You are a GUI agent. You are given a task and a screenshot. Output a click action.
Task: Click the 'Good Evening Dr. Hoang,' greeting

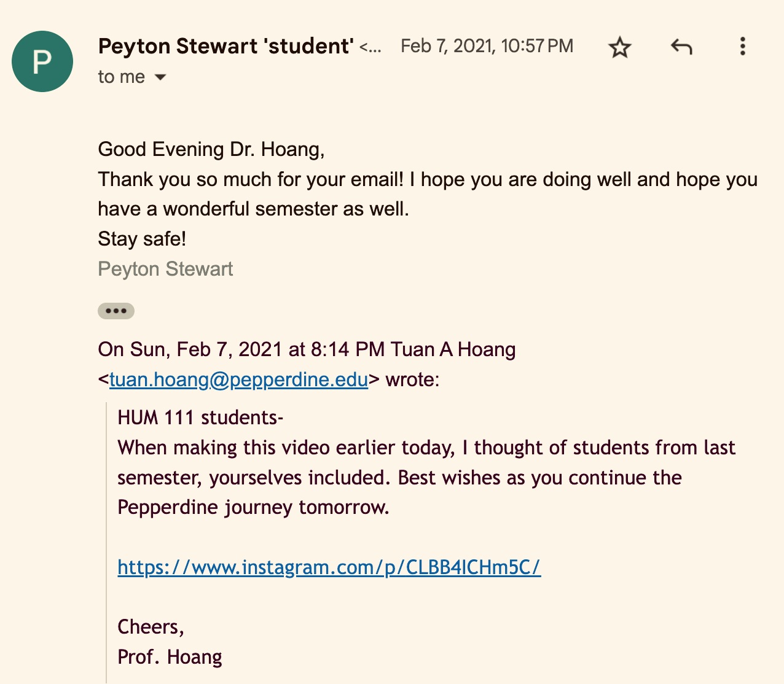point(211,149)
